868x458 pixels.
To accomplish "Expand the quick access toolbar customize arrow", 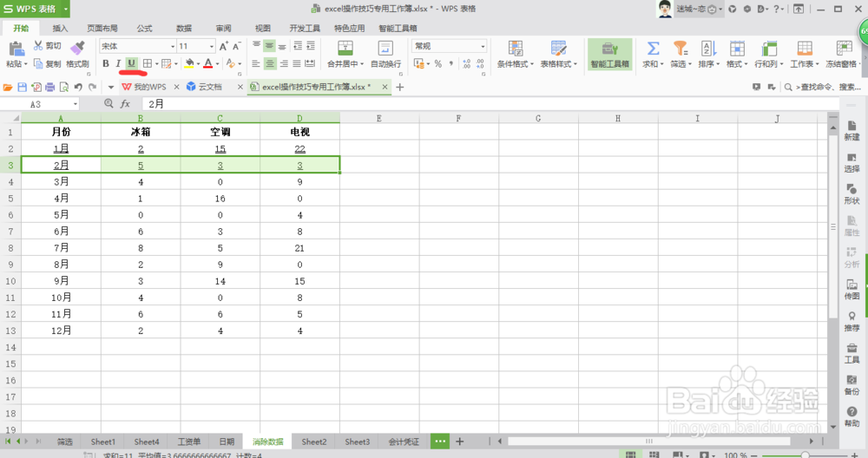I will 111,87.
